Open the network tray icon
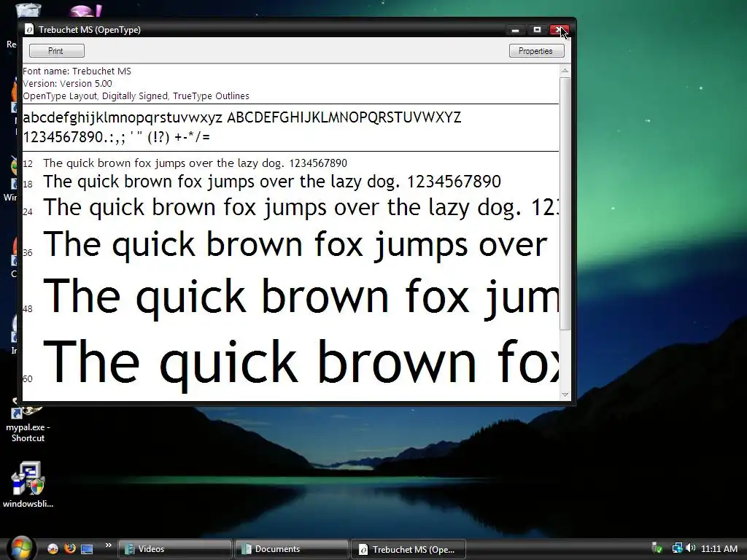This screenshot has width=747, height=560. click(x=677, y=548)
